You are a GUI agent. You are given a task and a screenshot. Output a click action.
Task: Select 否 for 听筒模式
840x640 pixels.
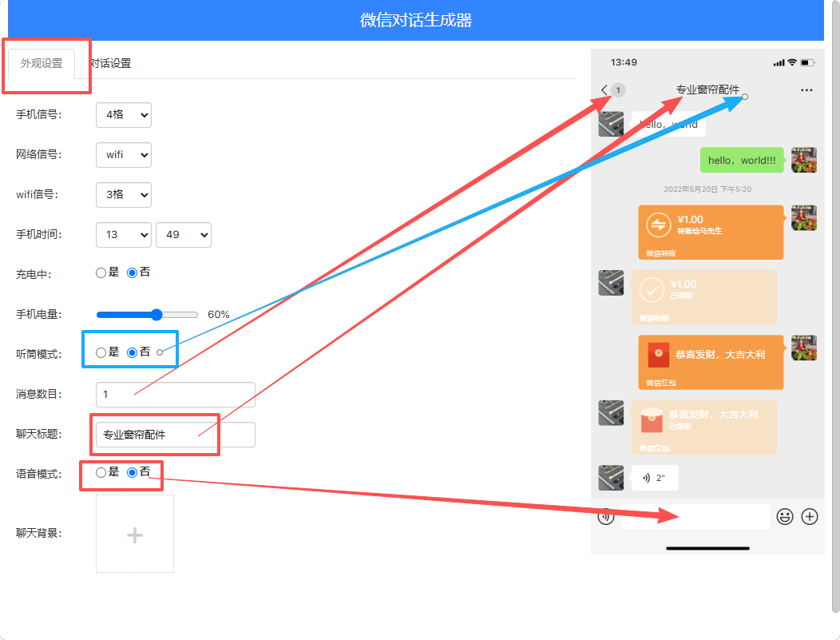tap(132, 352)
